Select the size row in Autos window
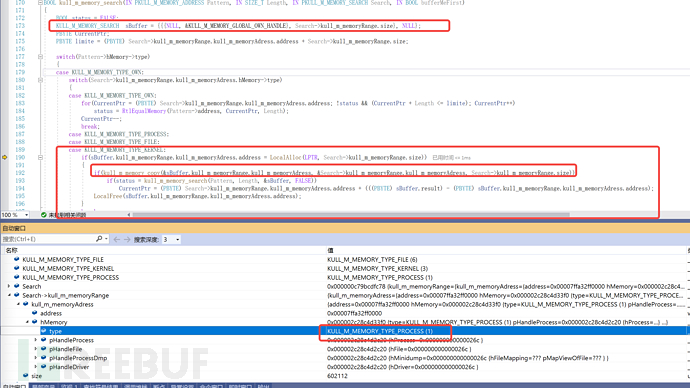The width and height of the screenshot is (690, 388). tap(345, 376)
